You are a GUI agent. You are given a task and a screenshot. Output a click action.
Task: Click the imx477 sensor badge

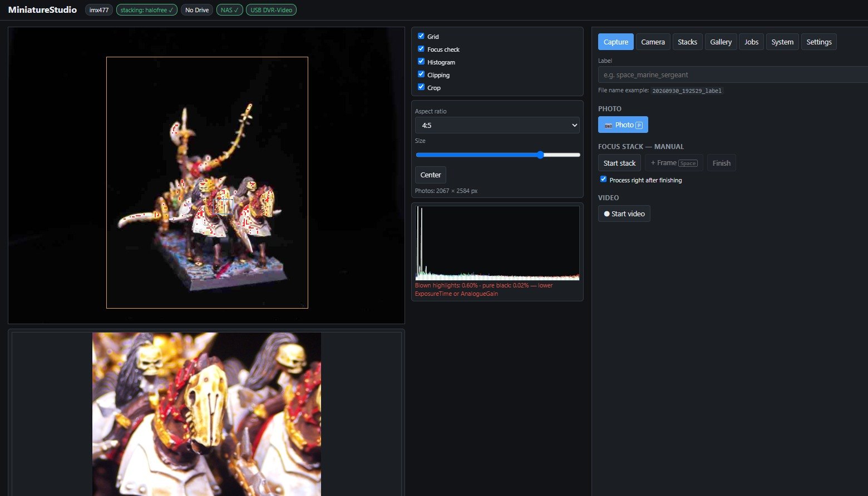[99, 10]
